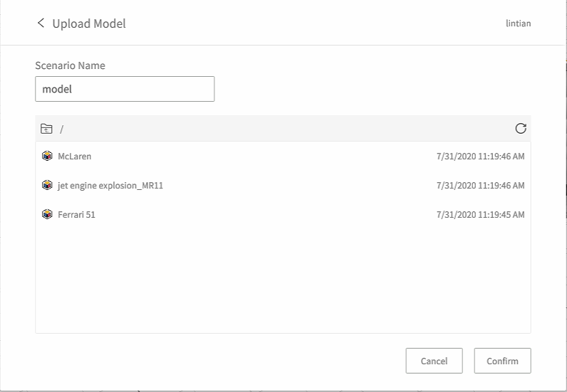The image size is (567, 392).
Task: Select the jet engine explosion_MR11 entry
Action: pyautogui.click(x=283, y=186)
